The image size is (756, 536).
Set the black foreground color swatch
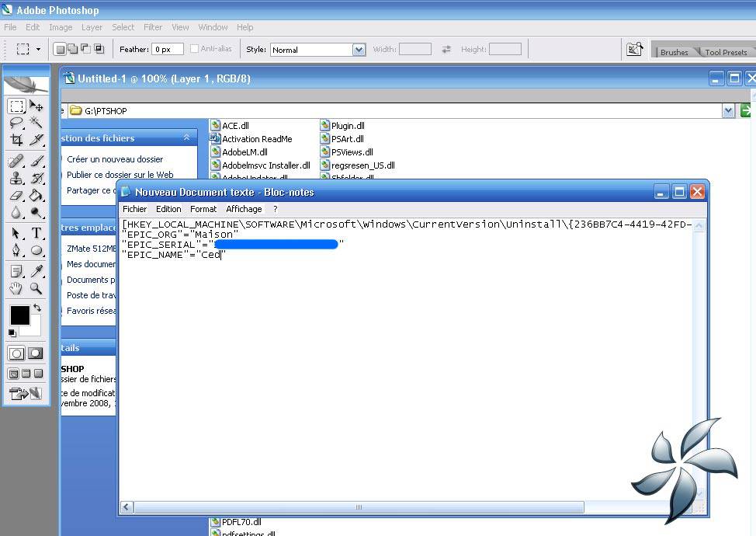pos(19,315)
